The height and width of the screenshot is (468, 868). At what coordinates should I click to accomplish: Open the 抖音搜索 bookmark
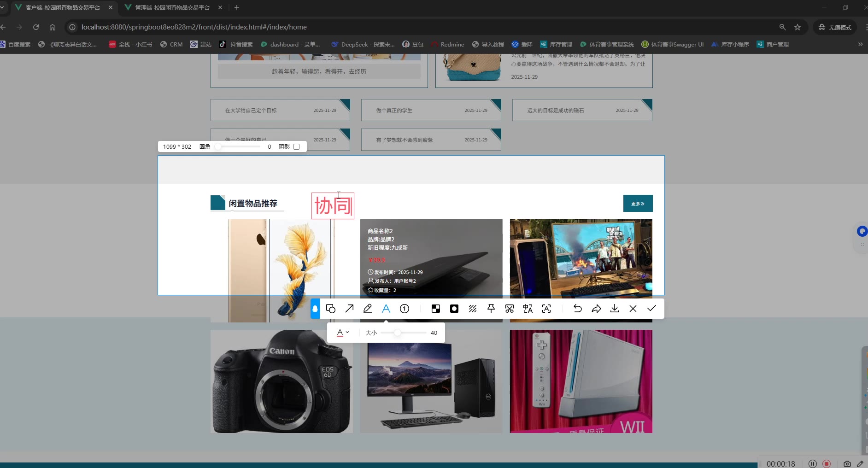tap(236, 44)
